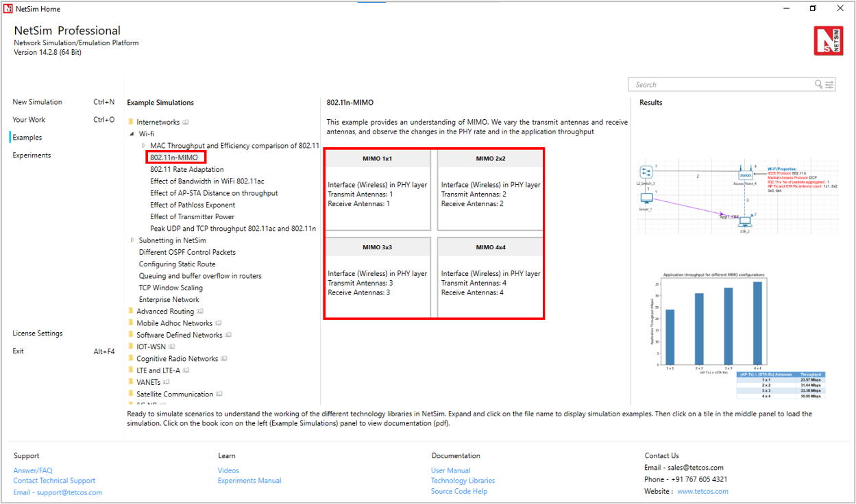Collapse the Wi-Fi tree node
This screenshot has width=856, height=504.
click(x=132, y=134)
